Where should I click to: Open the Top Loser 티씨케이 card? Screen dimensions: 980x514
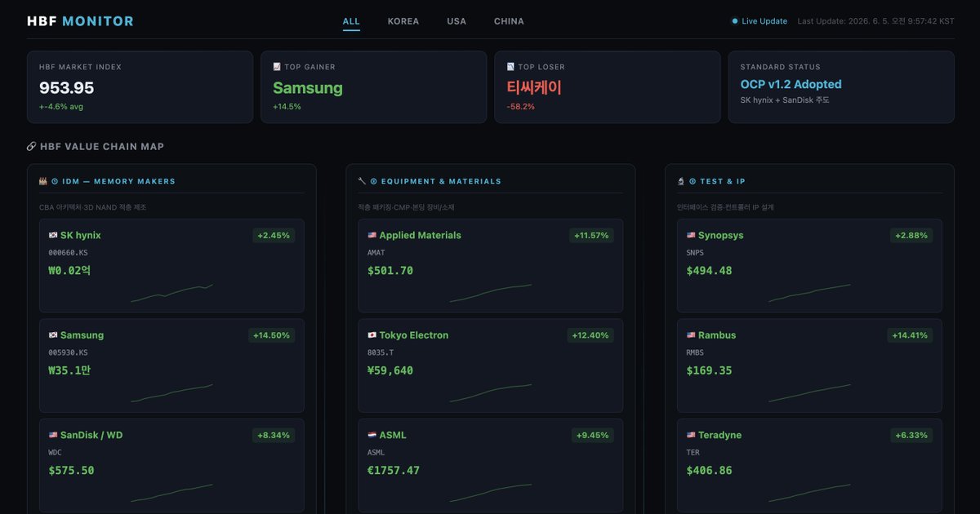click(607, 87)
